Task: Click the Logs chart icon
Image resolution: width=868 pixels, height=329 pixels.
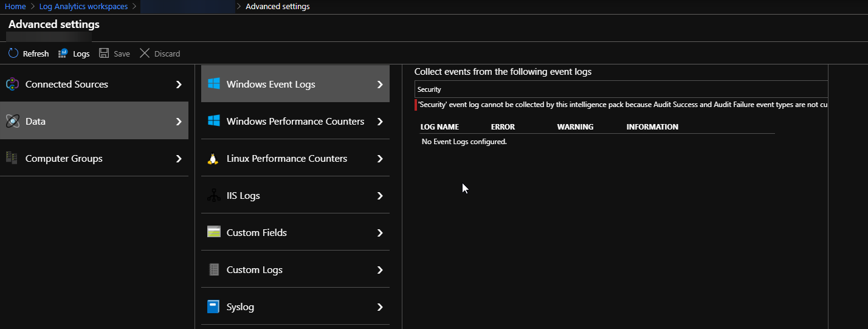Action: point(63,54)
